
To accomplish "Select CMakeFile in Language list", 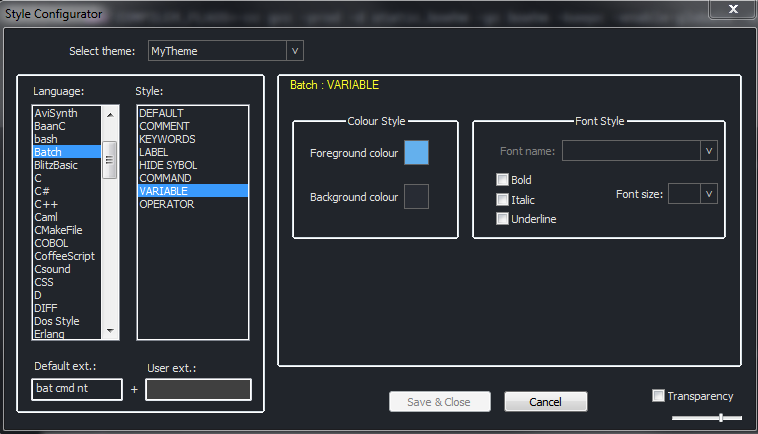I will tap(67, 231).
